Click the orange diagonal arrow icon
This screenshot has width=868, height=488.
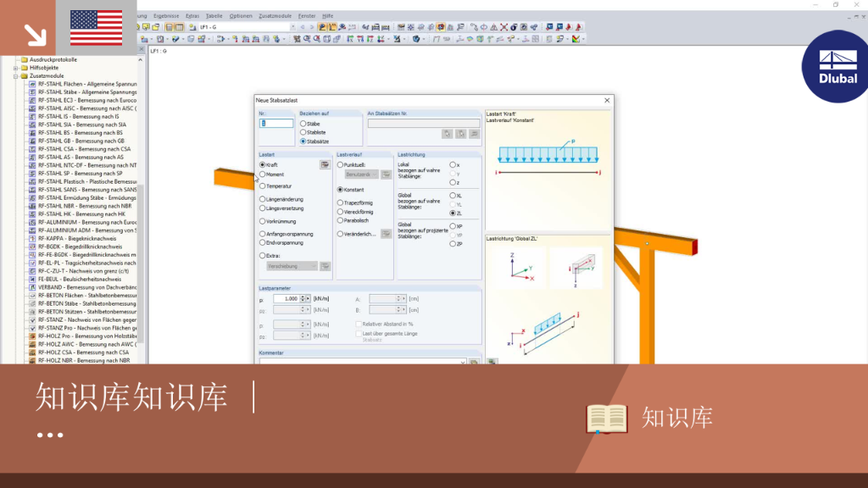(x=36, y=35)
